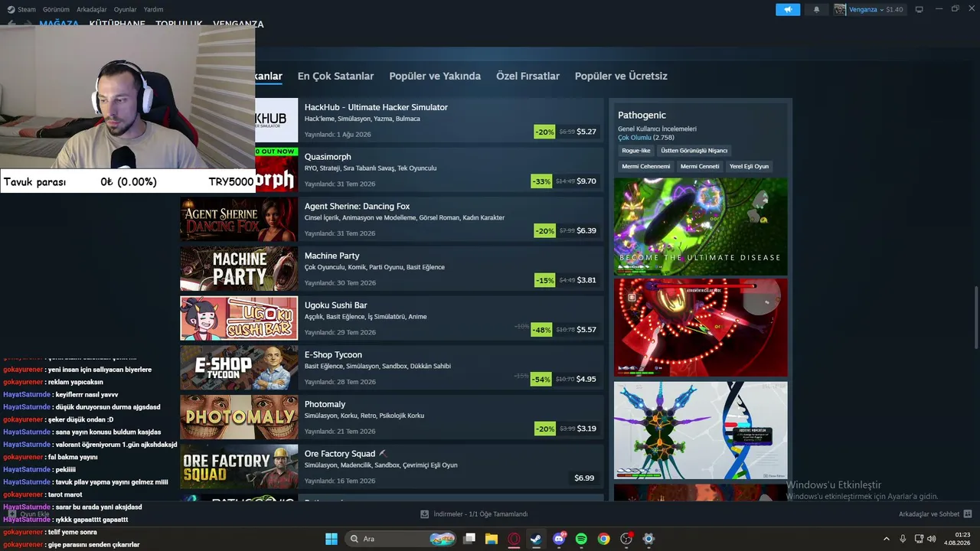Image resolution: width=980 pixels, height=551 pixels.
Task: Click the Mermi Cehennemi tag
Action: 646,166
